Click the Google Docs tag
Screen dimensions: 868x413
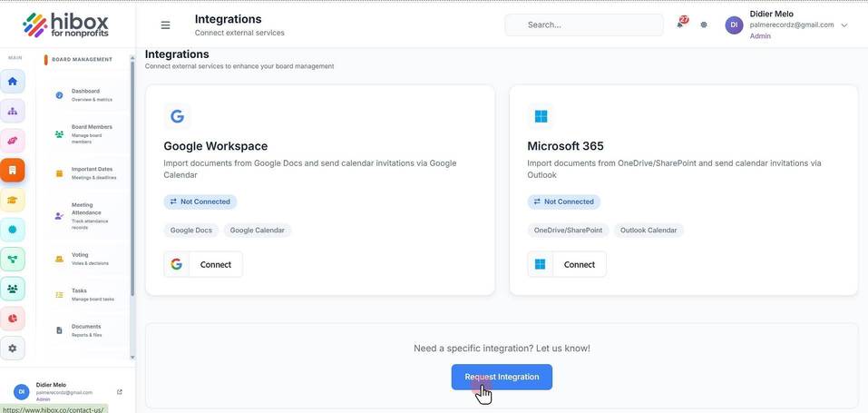click(x=191, y=230)
